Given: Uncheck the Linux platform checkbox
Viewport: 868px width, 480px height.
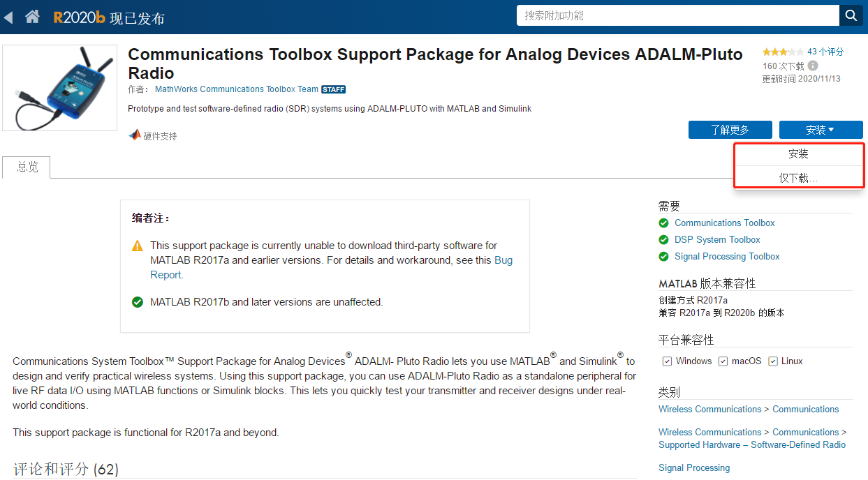Looking at the screenshot, I should tap(772, 361).
